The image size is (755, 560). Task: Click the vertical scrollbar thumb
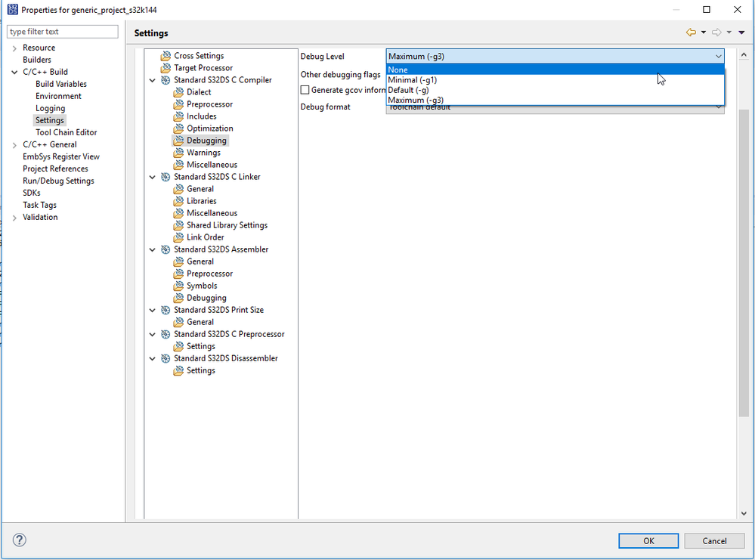(744, 262)
